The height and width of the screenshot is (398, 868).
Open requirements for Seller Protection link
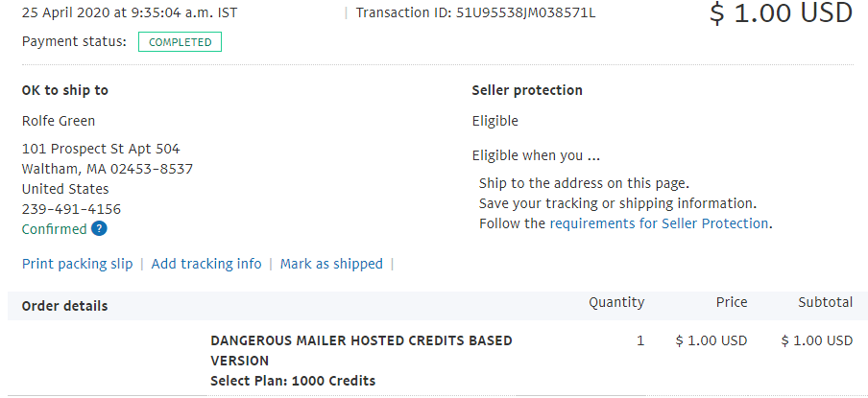(x=659, y=223)
